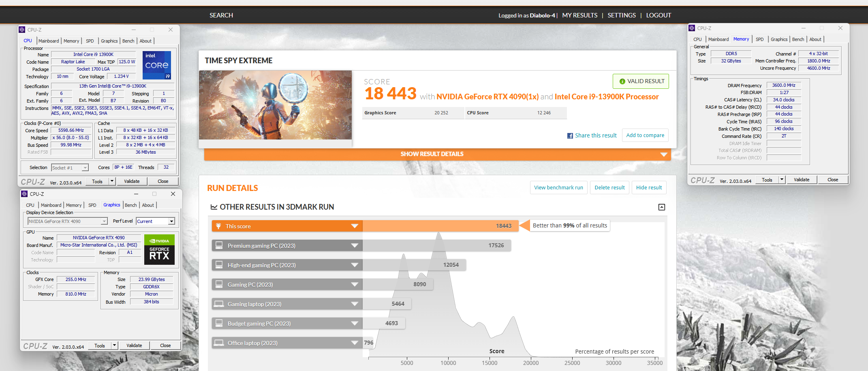Close the CPU-Z Graphics window via X
Image resolution: width=868 pixels, height=371 pixels.
[x=173, y=194]
